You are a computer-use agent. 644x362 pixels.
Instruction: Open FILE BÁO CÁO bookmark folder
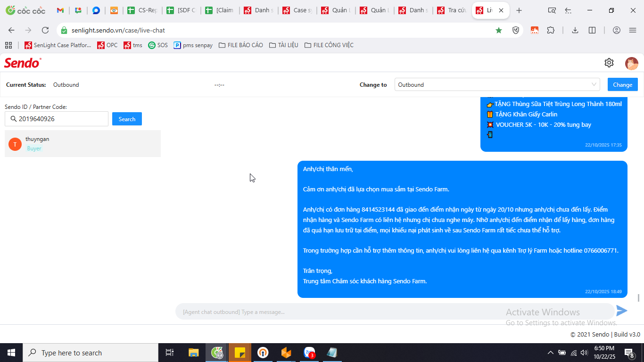(240, 45)
